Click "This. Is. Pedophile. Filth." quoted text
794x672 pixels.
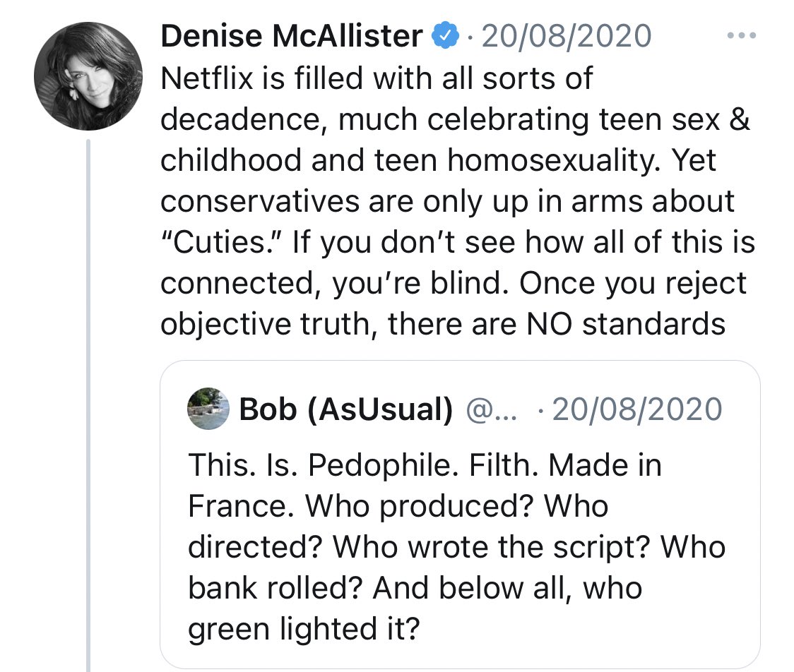pos(364,465)
